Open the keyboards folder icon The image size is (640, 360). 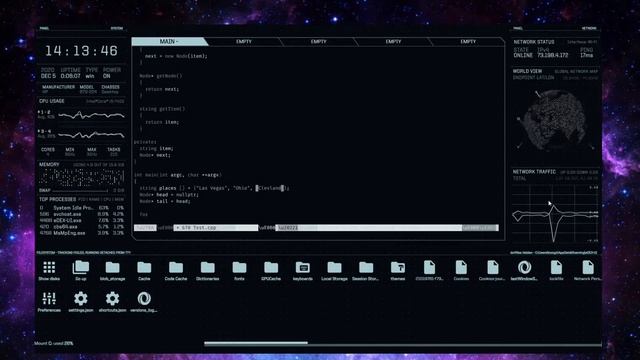click(303, 268)
